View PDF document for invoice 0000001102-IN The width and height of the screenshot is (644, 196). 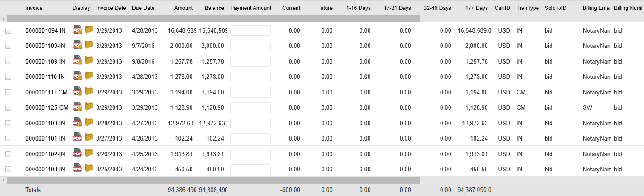pos(77,153)
